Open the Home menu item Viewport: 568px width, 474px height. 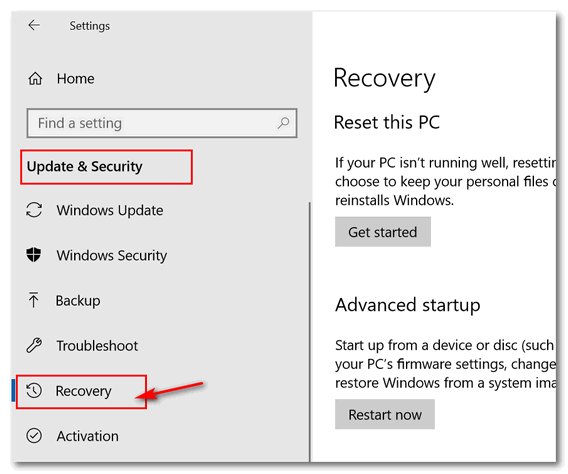[x=75, y=79]
